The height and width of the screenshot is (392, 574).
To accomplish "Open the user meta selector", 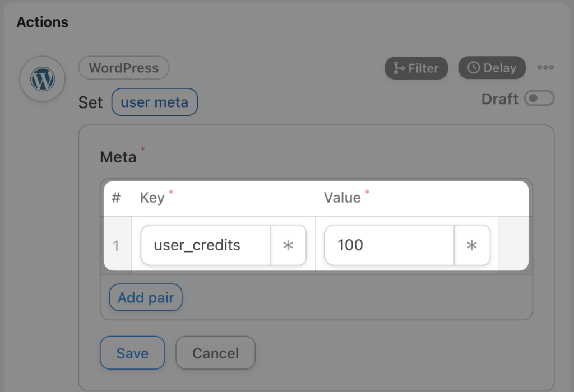I will pos(155,102).
